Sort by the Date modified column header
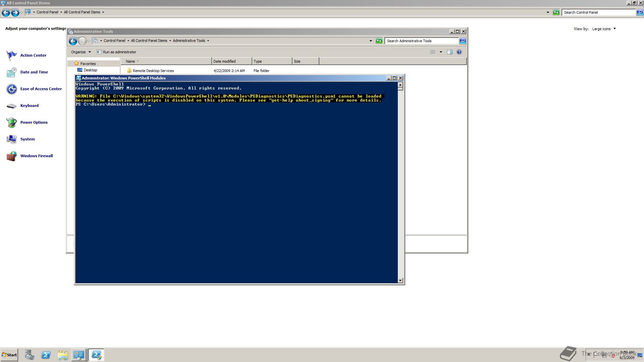The height and width of the screenshot is (362, 644). (x=232, y=61)
